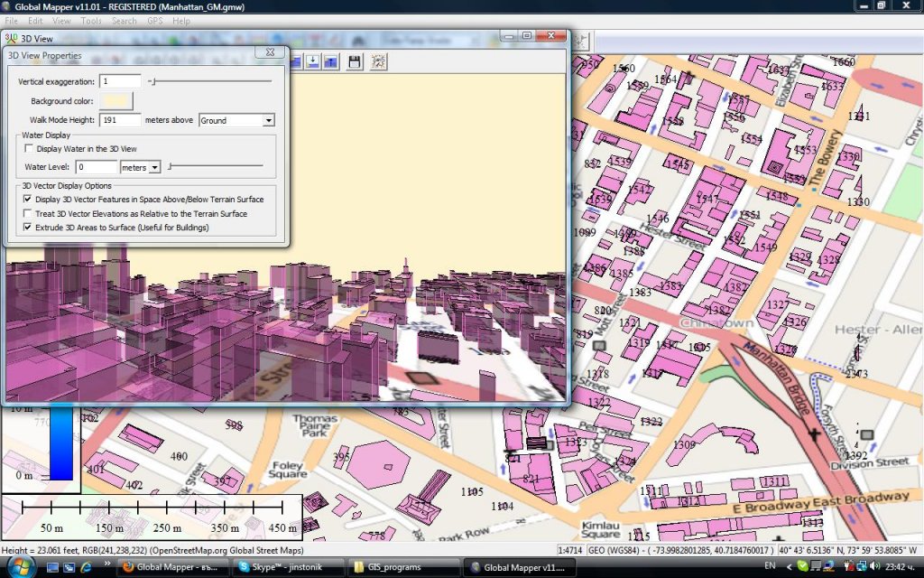The width and height of the screenshot is (924, 578).
Task: Maximize the 3D View window
Action: coord(527,35)
